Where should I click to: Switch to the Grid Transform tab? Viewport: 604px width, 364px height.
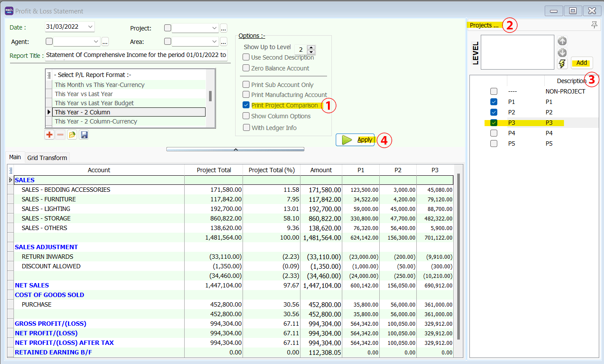pyautogui.click(x=47, y=158)
